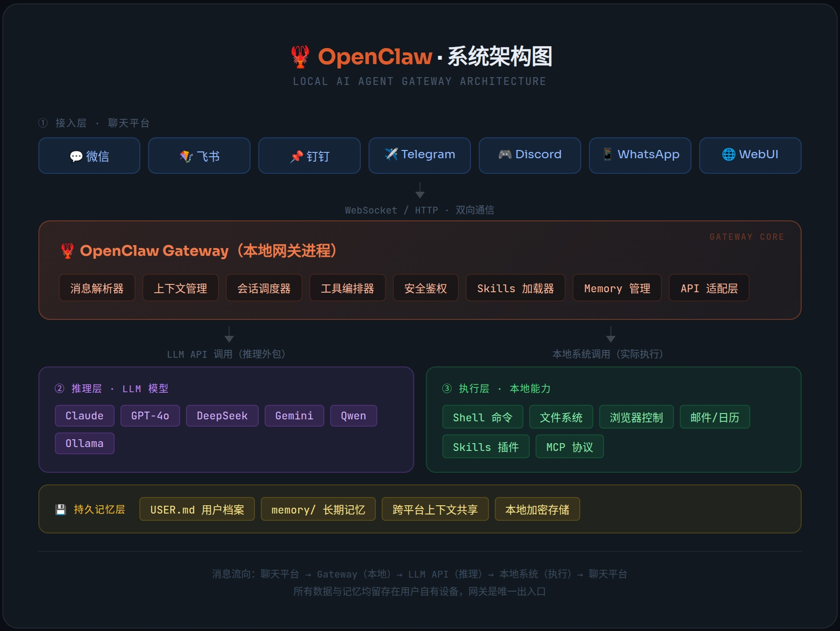Click the 执行层 · 本地能力 heading

click(497, 388)
